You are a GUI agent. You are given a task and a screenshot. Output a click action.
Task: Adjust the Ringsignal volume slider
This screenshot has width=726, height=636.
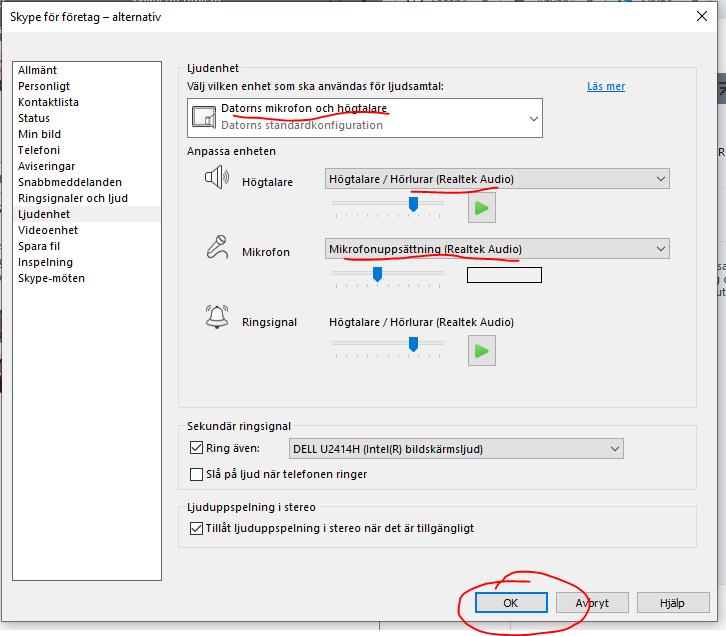pyautogui.click(x=413, y=344)
